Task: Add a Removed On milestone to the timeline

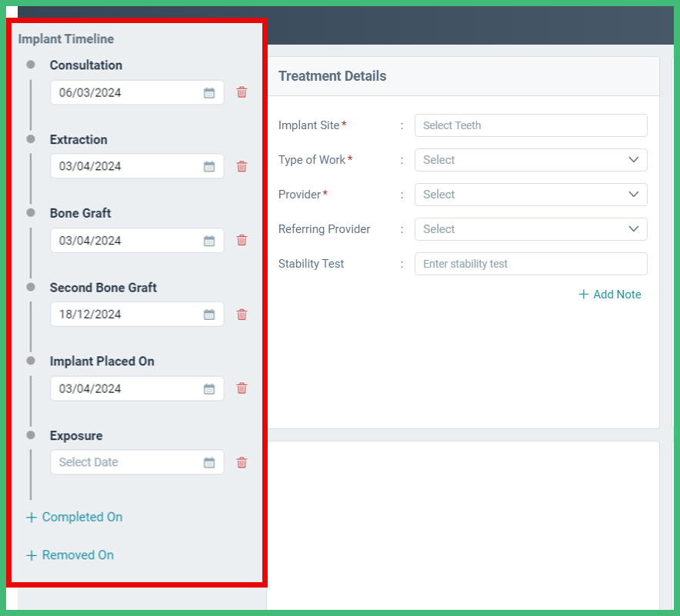Action: 69,554
